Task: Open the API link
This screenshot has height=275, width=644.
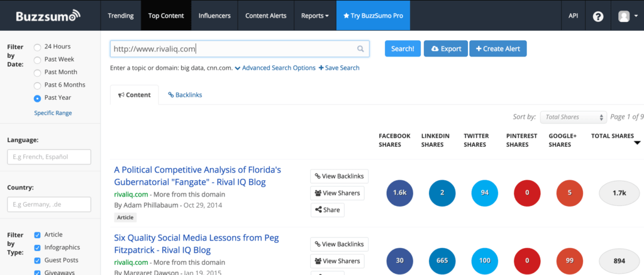Action: [573, 16]
